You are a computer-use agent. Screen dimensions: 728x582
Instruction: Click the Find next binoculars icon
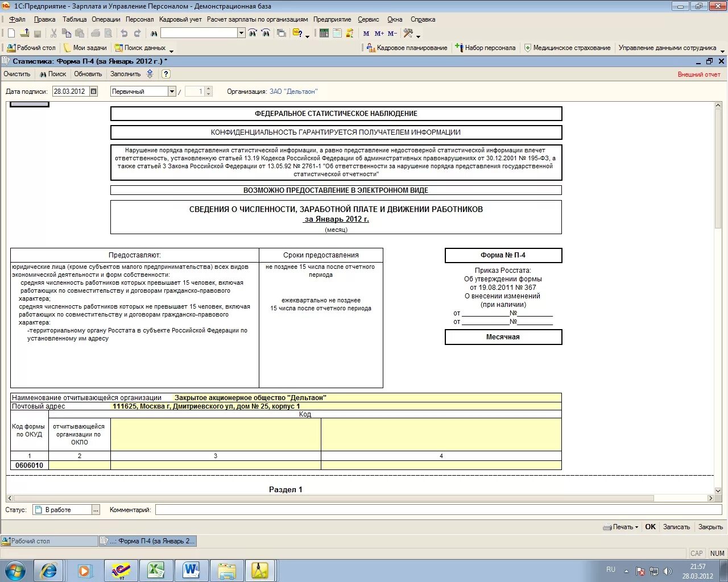pos(253,34)
